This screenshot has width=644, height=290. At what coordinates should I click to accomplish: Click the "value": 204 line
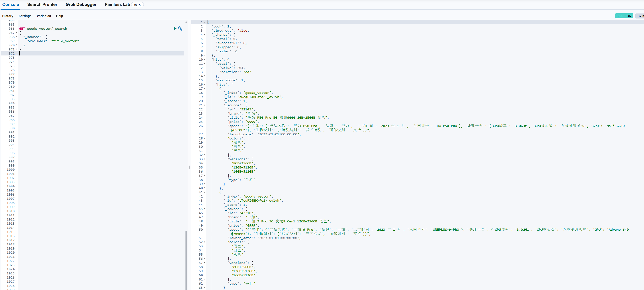[232, 68]
